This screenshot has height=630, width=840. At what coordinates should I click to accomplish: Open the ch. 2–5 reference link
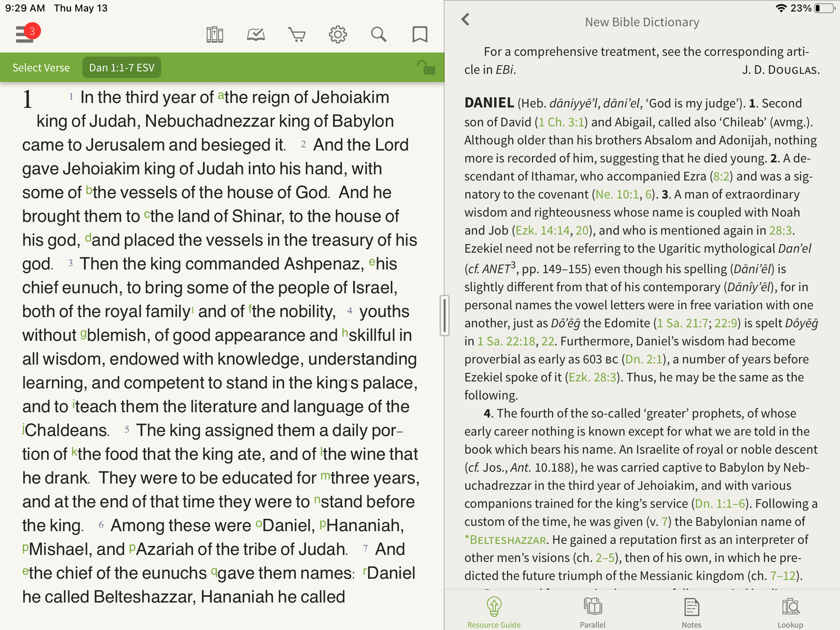pos(605,558)
